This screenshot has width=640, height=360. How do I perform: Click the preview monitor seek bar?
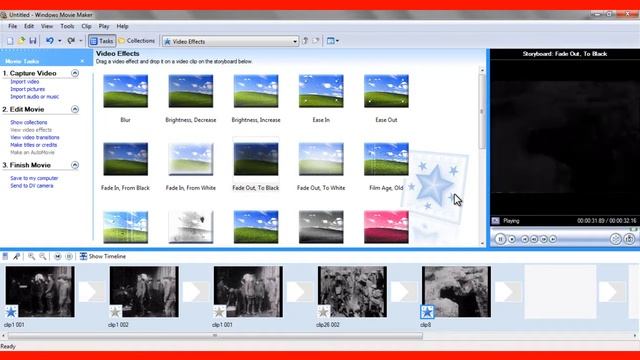564,229
